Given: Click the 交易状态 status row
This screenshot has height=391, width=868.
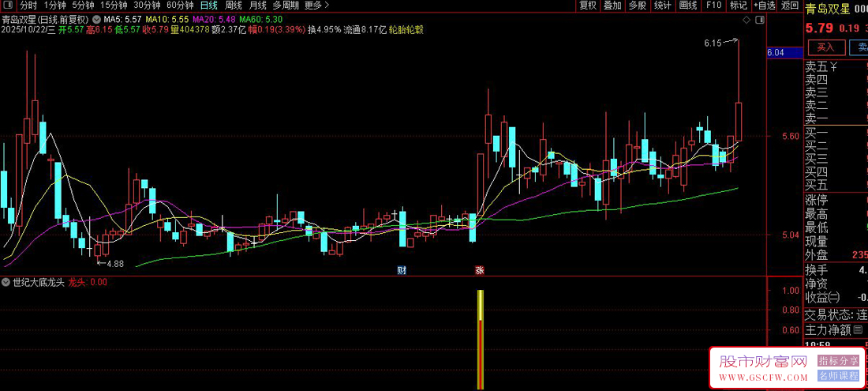Looking at the screenshot, I should [836, 314].
